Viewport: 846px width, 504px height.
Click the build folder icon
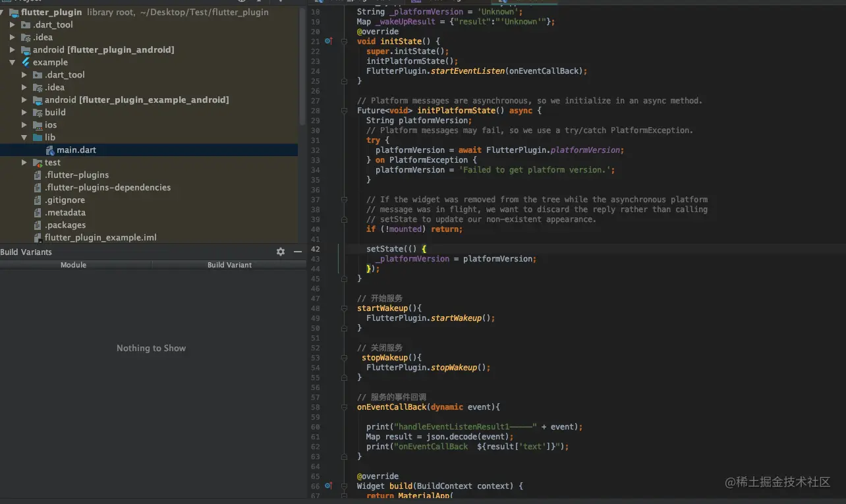coord(38,112)
